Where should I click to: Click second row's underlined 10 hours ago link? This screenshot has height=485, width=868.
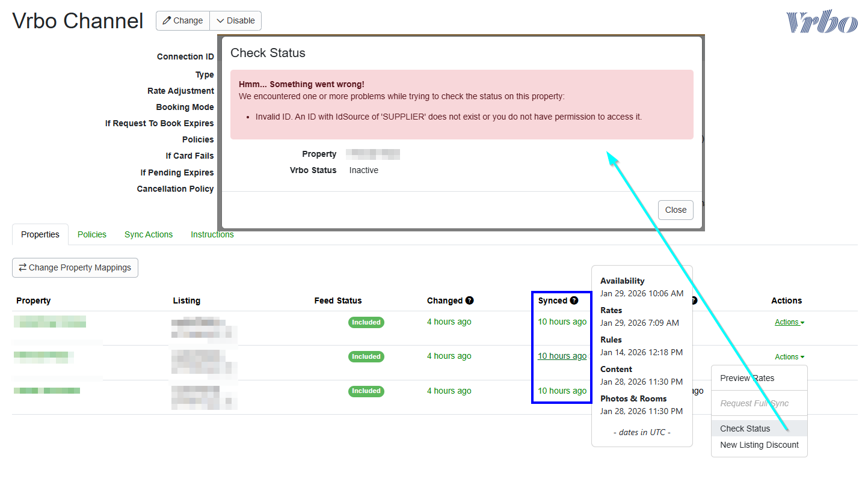pos(562,356)
